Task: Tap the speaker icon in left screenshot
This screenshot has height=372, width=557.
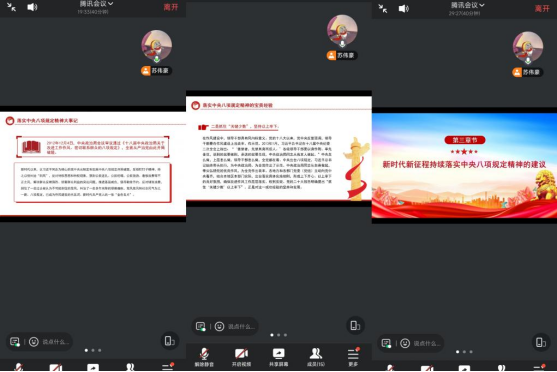Action: click(32, 7)
